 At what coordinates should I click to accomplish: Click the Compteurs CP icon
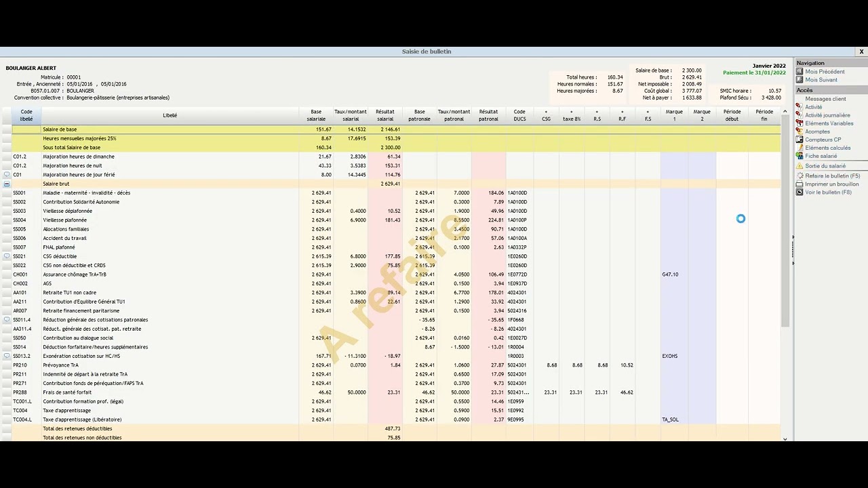click(800, 140)
